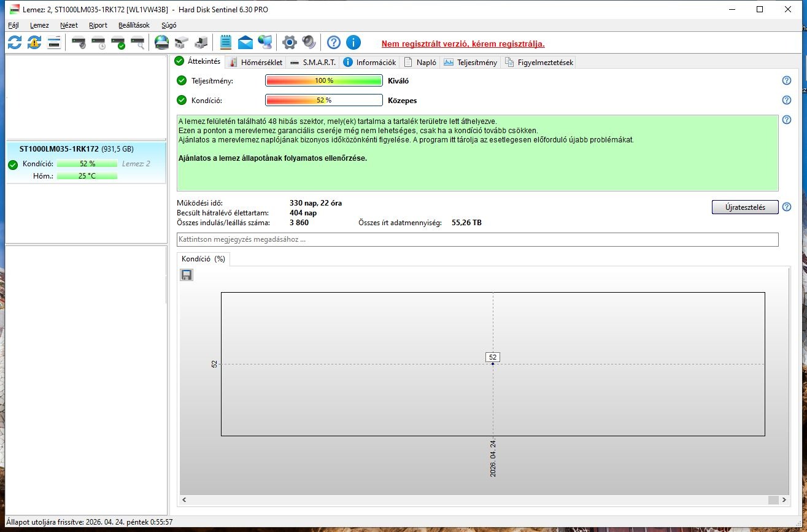This screenshot has height=532, width=807.
Task: Click help icon beside green description box
Action: pyautogui.click(x=787, y=120)
